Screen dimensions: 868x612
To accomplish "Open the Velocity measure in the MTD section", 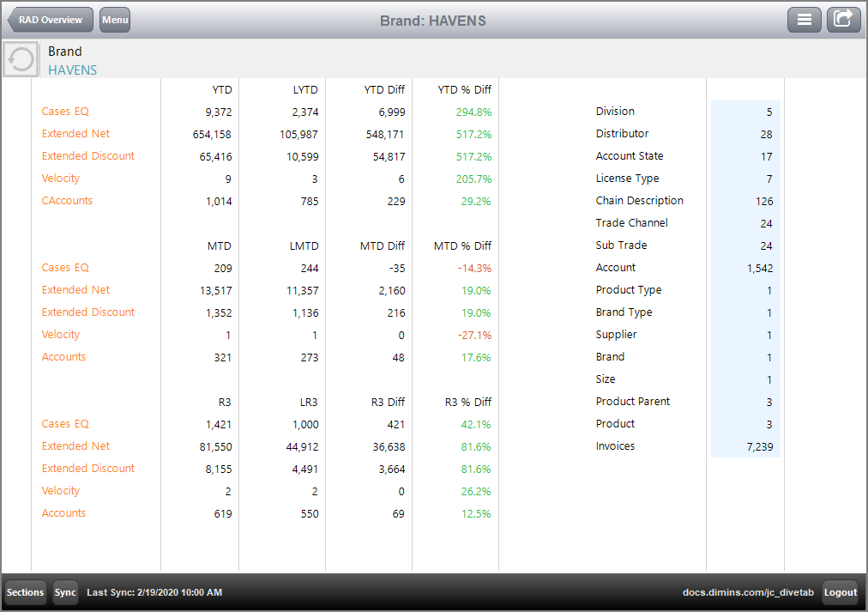I will (60, 334).
